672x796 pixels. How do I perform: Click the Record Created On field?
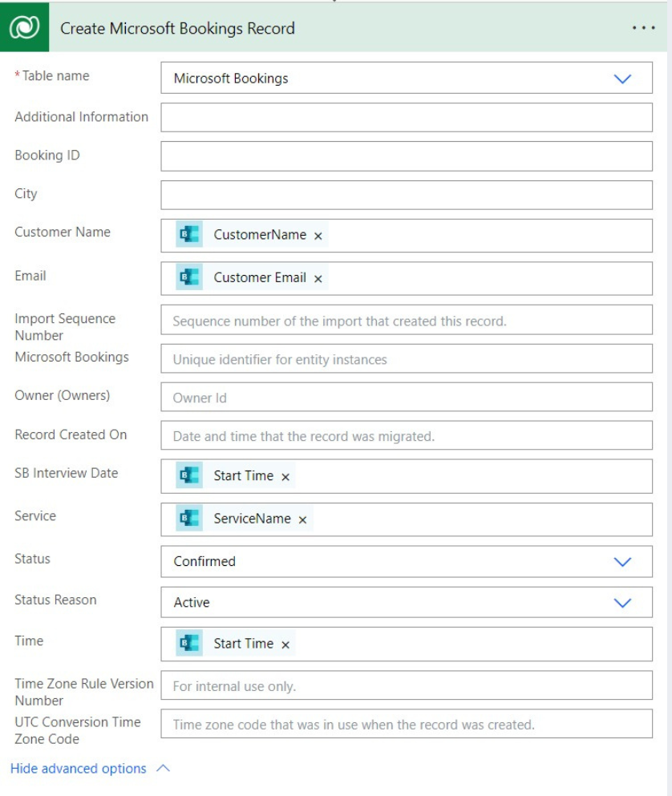click(x=407, y=435)
